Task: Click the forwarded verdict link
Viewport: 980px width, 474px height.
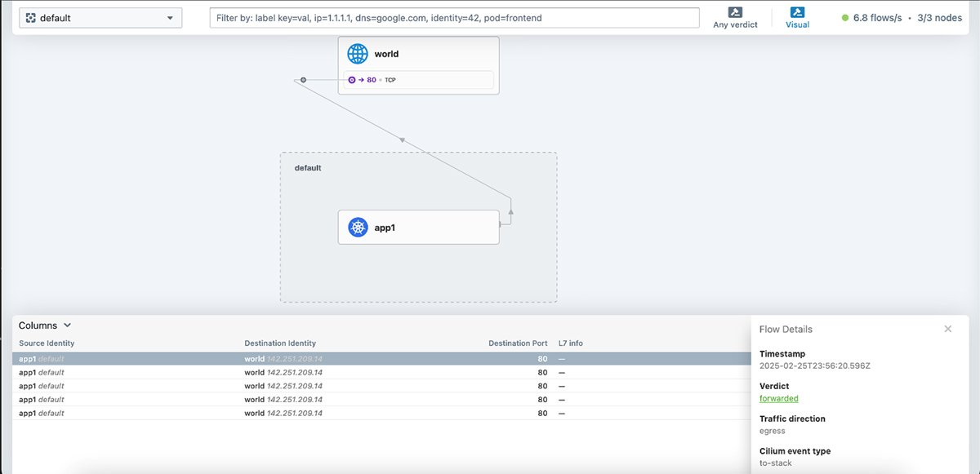Action: 778,398
